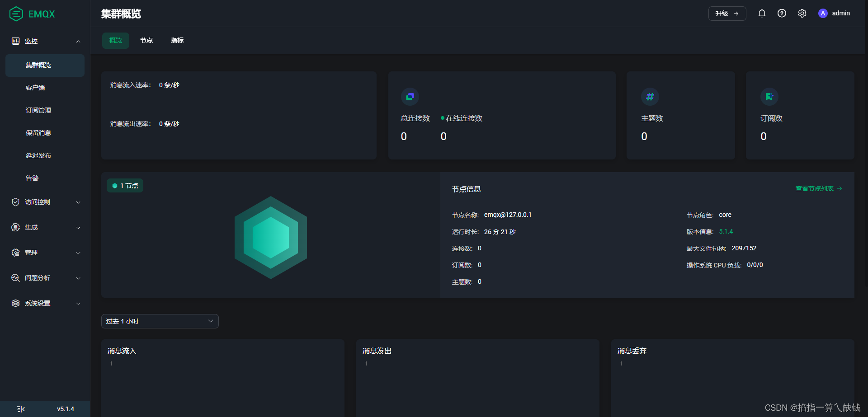Click the 节点信息 heading
868x417 pixels.
467,189
